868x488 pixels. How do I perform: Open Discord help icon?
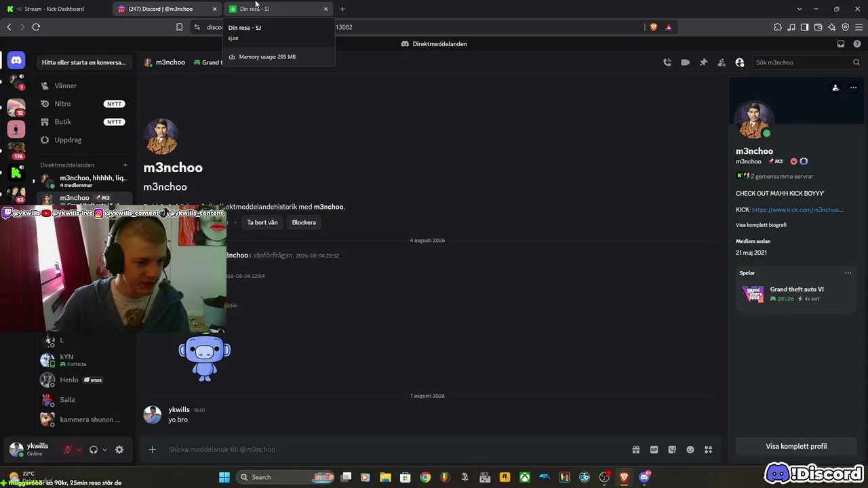857,44
